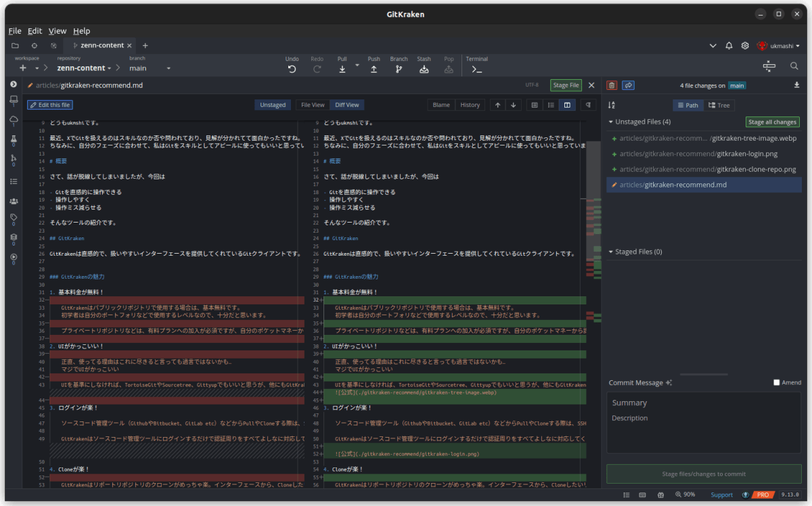Open the Local monitor icon in left sidebar

(x=13, y=100)
